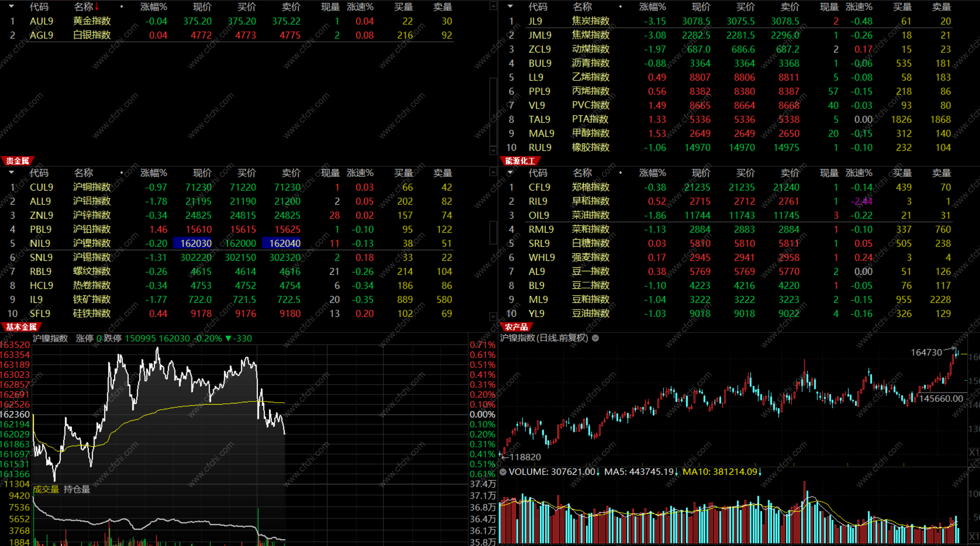The height and width of the screenshot is (546, 980).
Task: Open triangle dropdown in energy chemicals table header
Action: coord(510,7)
